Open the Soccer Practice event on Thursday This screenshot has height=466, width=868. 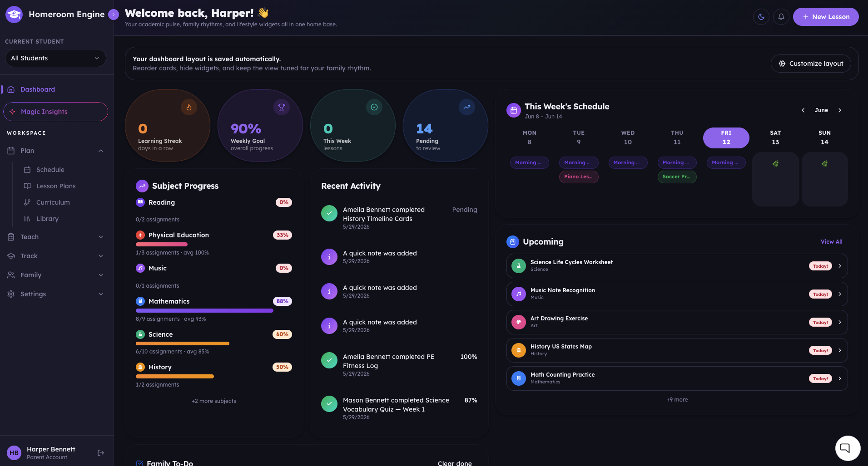[x=677, y=177]
